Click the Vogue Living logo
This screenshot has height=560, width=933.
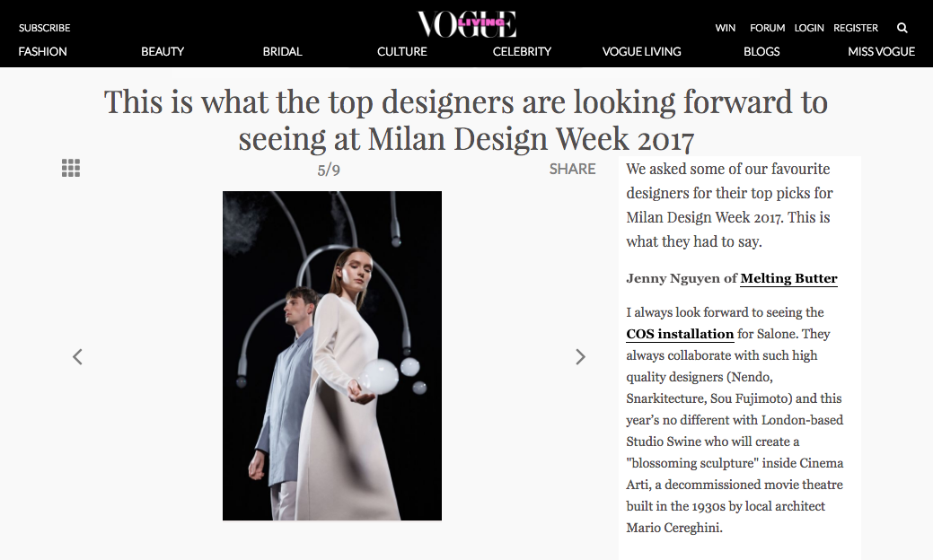pyautogui.click(x=467, y=24)
